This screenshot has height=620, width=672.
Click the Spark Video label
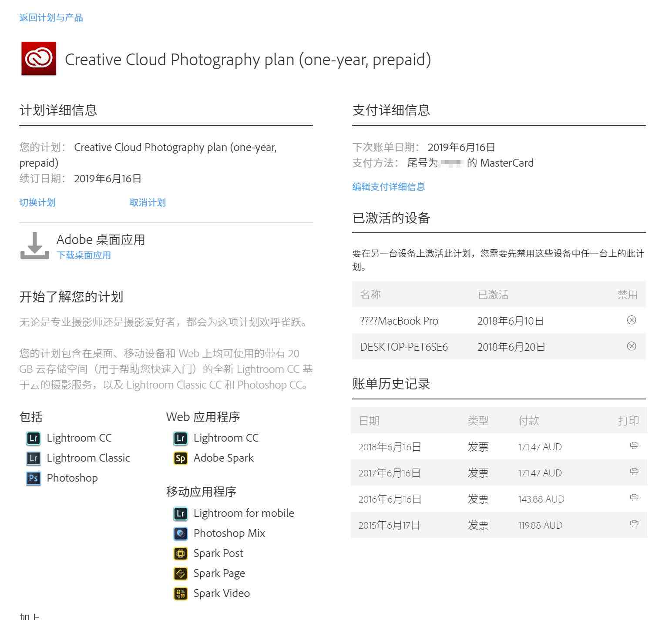pyautogui.click(x=222, y=593)
